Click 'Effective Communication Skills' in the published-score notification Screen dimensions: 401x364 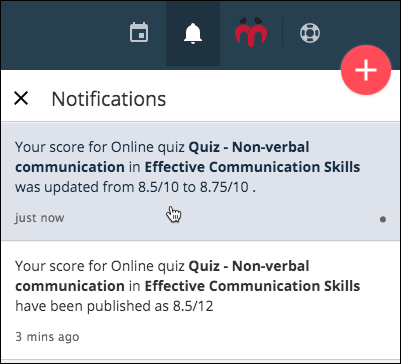tap(252, 286)
